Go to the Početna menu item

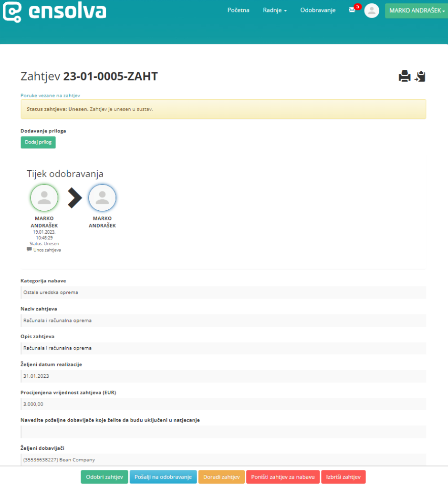click(x=238, y=10)
